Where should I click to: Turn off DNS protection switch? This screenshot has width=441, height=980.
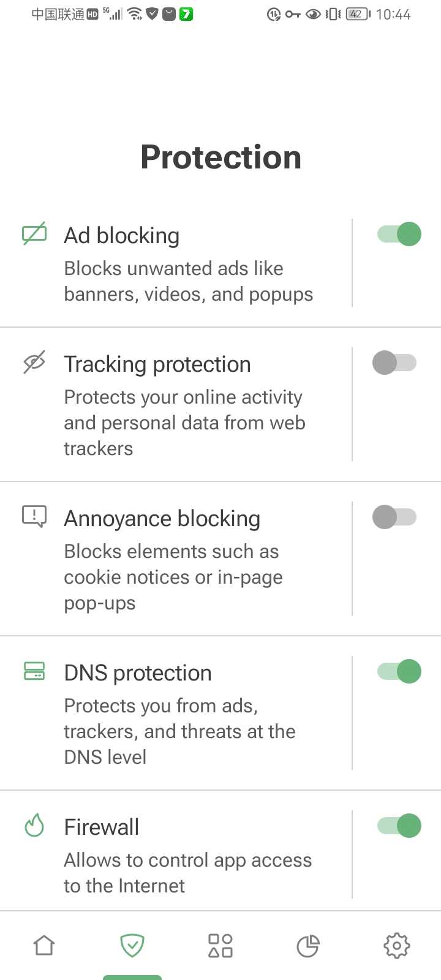399,671
